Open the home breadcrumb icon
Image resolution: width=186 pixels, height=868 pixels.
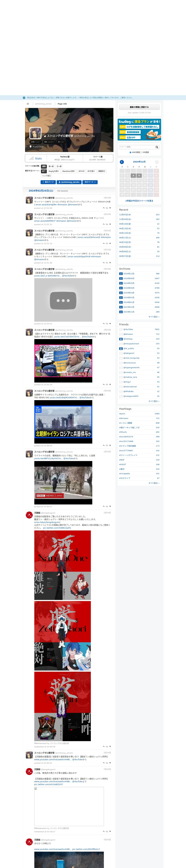28,104
